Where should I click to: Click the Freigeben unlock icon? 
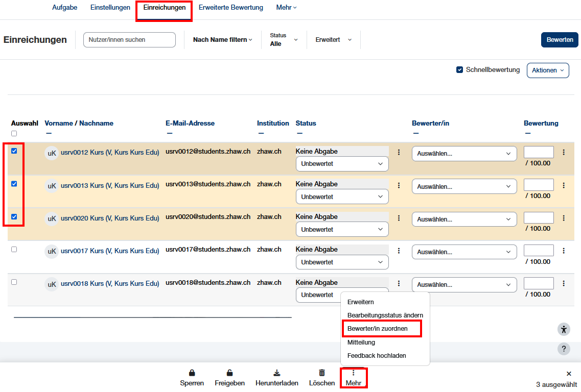pos(229,373)
